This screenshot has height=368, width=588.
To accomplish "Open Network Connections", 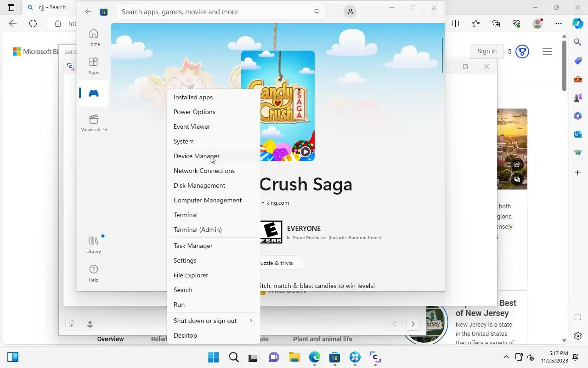I will 214,171.
